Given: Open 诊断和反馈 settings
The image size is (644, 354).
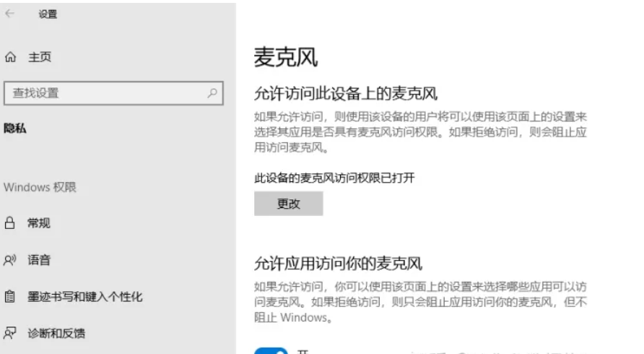Looking at the screenshot, I should click(56, 333).
